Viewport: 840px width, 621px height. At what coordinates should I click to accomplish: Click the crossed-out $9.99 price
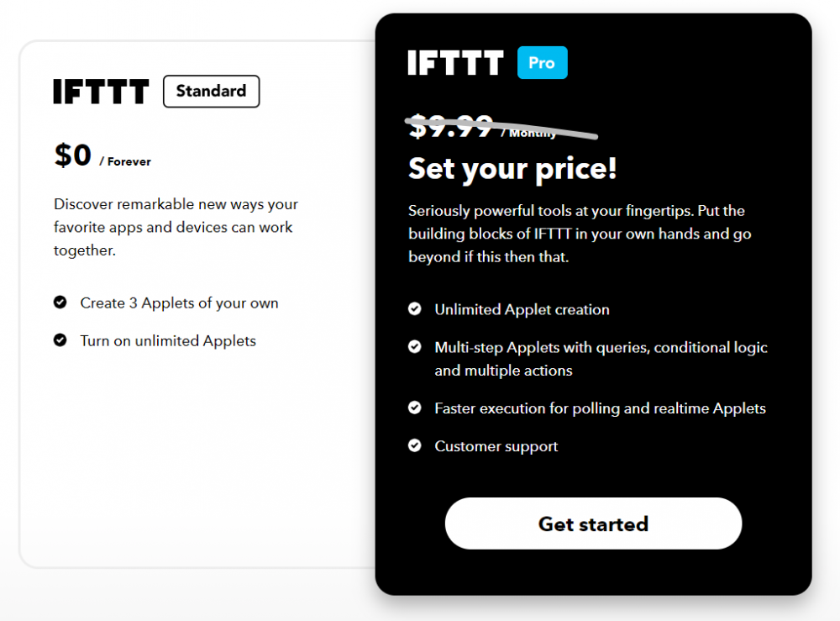[x=450, y=126]
